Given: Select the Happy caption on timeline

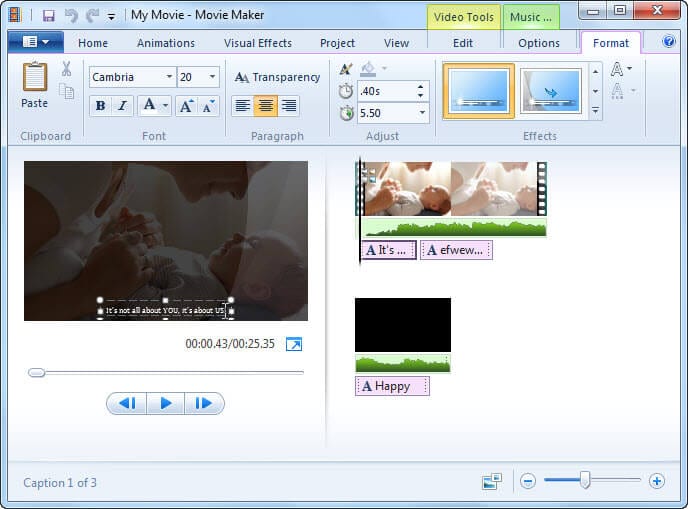Looking at the screenshot, I should (x=392, y=386).
